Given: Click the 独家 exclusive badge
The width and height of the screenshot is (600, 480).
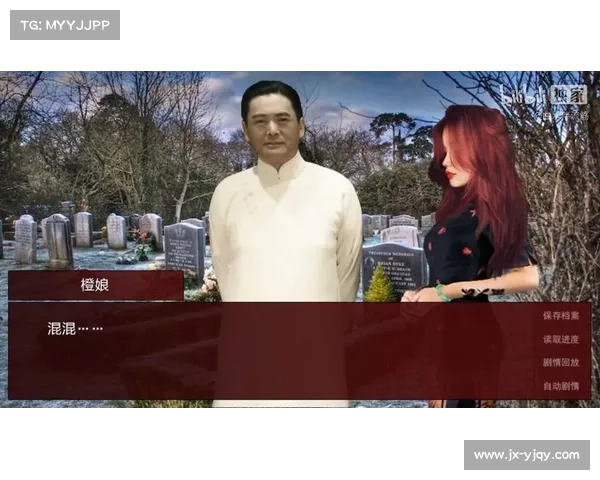Looking at the screenshot, I should point(569,95).
